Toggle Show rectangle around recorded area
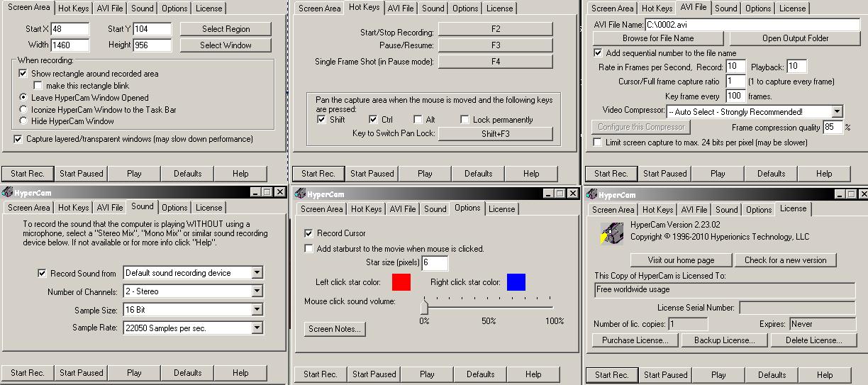The image size is (868, 385). 23,74
